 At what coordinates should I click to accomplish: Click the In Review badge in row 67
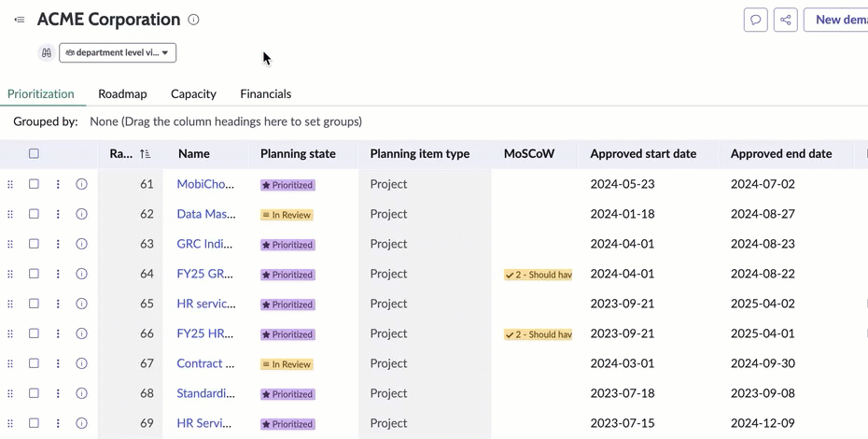287,364
